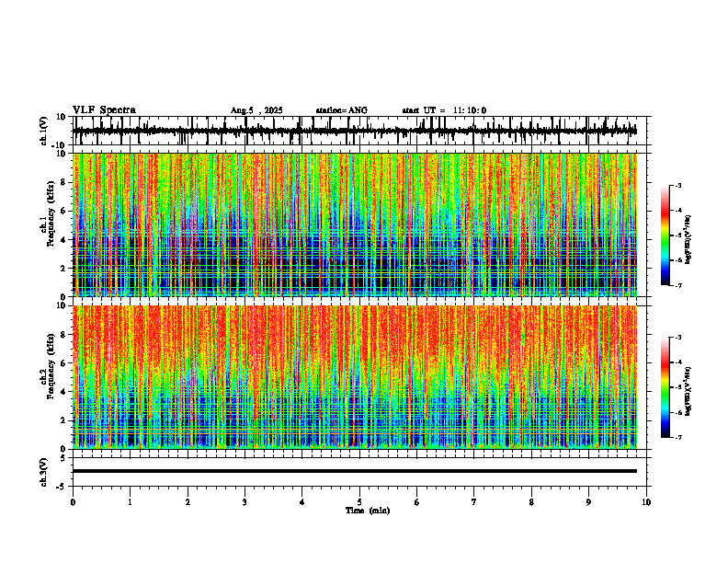
Task: Click the 'ch.1(V)' waveform axis label
Action: (x=44, y=131)
